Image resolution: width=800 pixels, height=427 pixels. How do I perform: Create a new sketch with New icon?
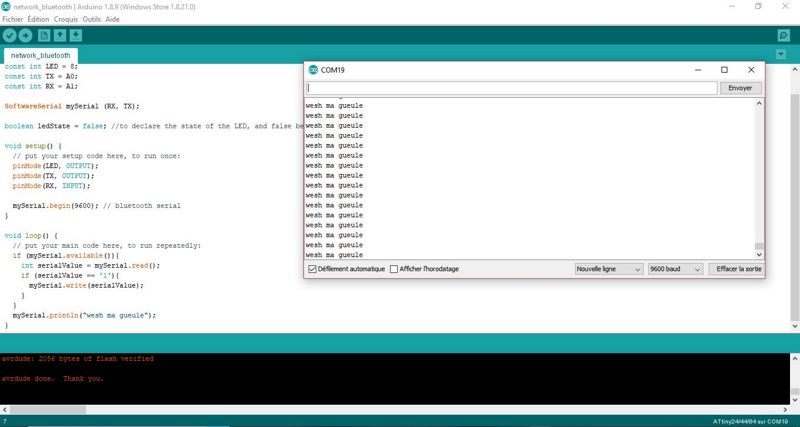[44, 35]
